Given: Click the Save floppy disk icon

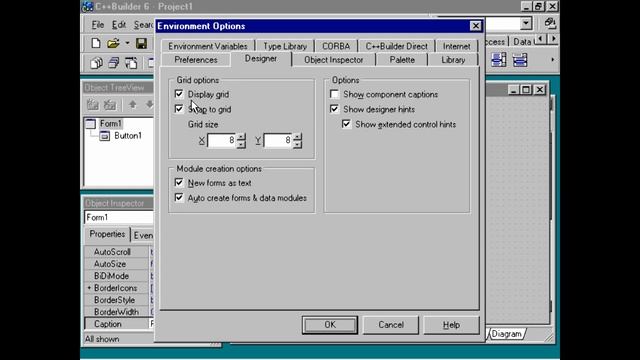Looking at the screenshot, I should point(141,43).
